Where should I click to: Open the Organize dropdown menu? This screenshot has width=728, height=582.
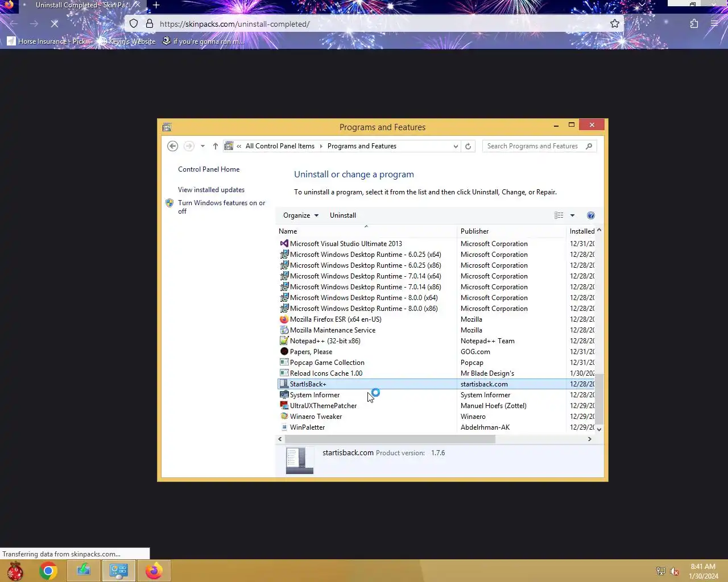[x=301, y=215]
